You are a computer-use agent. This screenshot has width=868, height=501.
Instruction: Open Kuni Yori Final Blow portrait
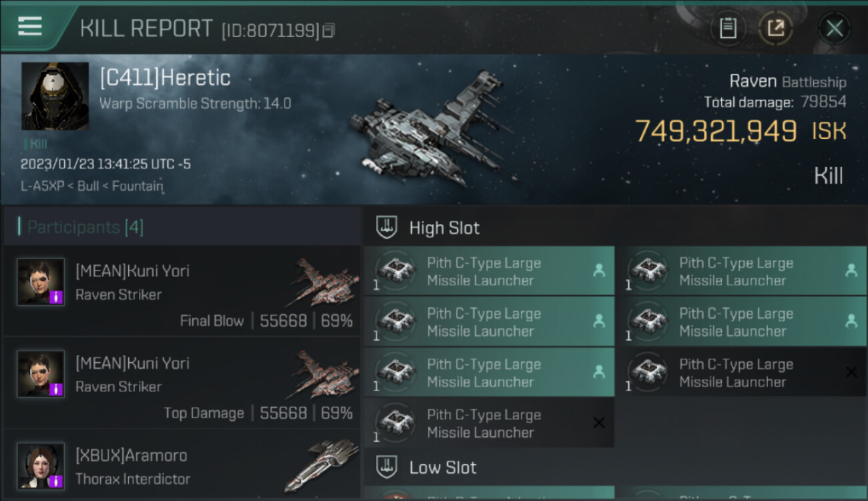41,282
